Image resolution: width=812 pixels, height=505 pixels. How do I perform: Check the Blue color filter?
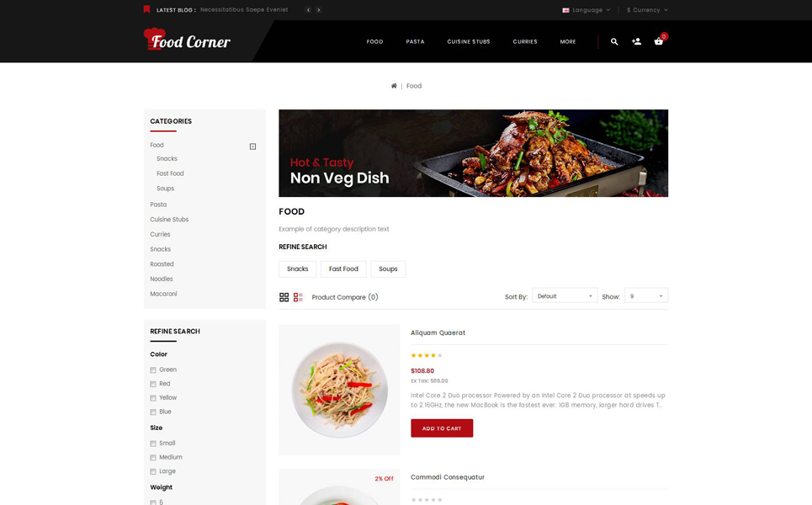tap(153, 412)
